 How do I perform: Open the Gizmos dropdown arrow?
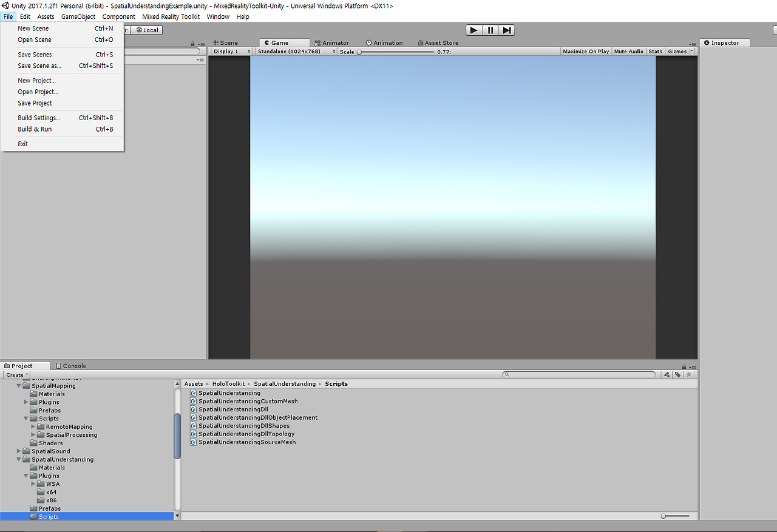tap(692, 52)
